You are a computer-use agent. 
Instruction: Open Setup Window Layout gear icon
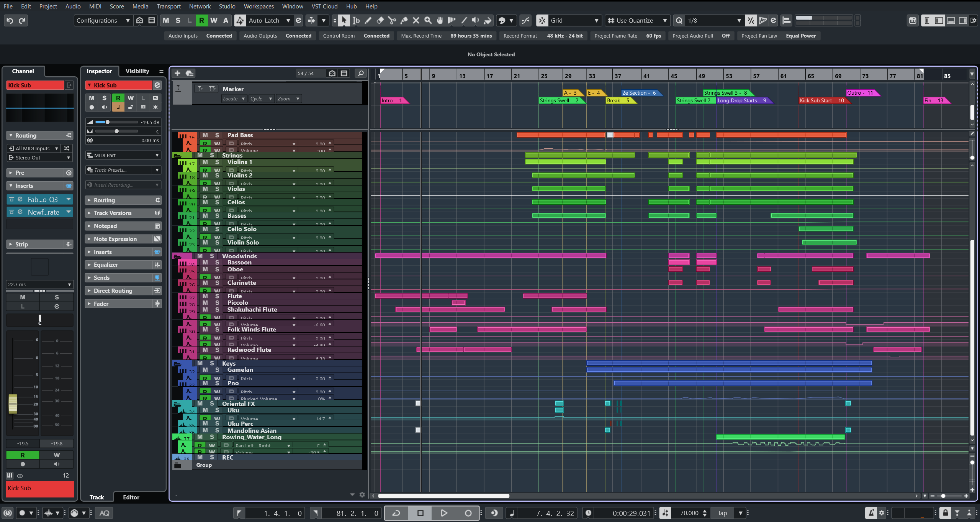[x=973, y=21]
